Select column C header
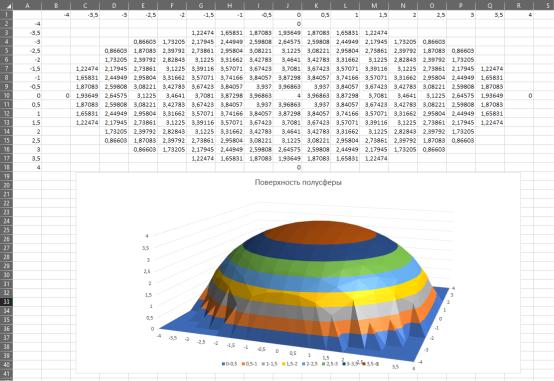 tap(85, 5)
